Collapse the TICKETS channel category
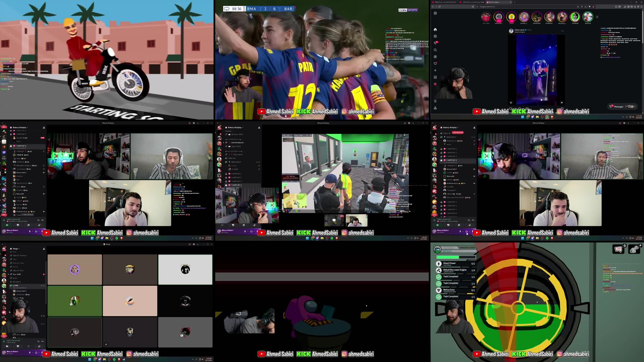 (x=233, y=139)
